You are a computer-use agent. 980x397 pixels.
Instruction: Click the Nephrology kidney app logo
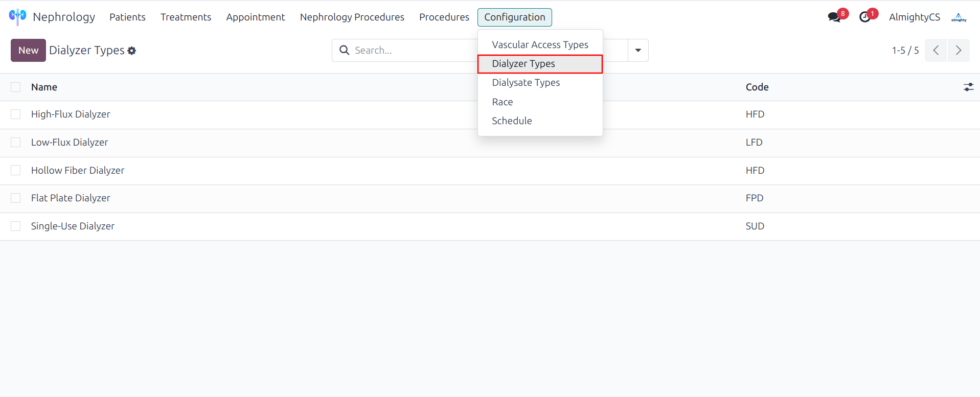[17, 17]
